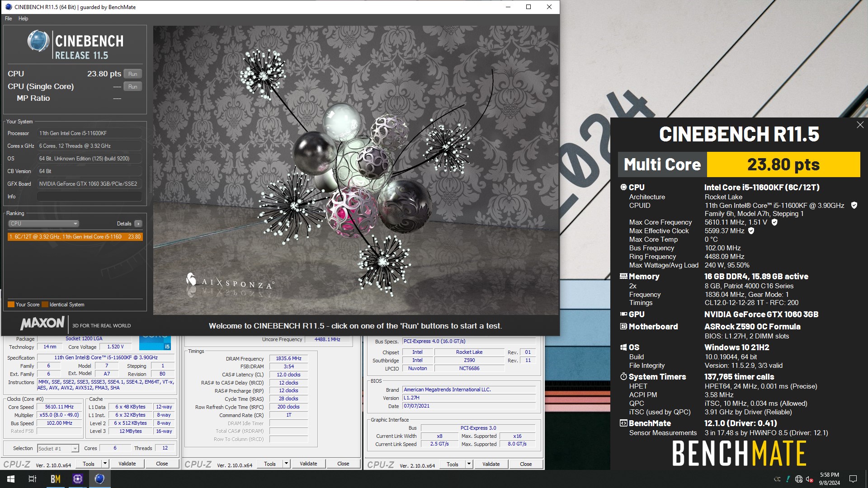The height and width of the screenshot is (488, 868).
Task: Open the CPU-Z taskbar icon
Action: [77, 479]
